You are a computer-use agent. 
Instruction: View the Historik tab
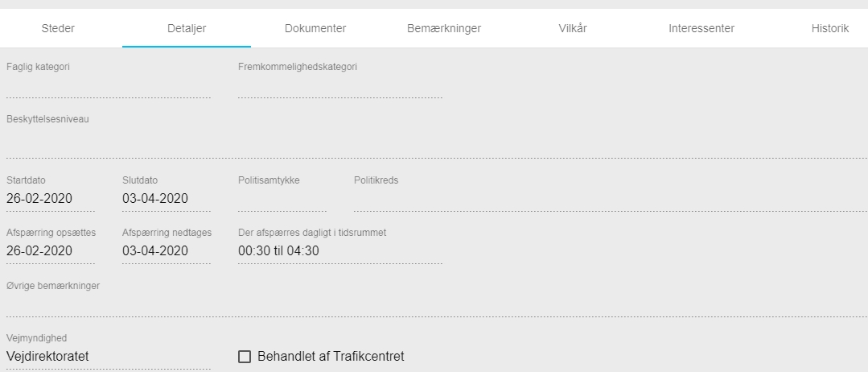tap(830, 29)
